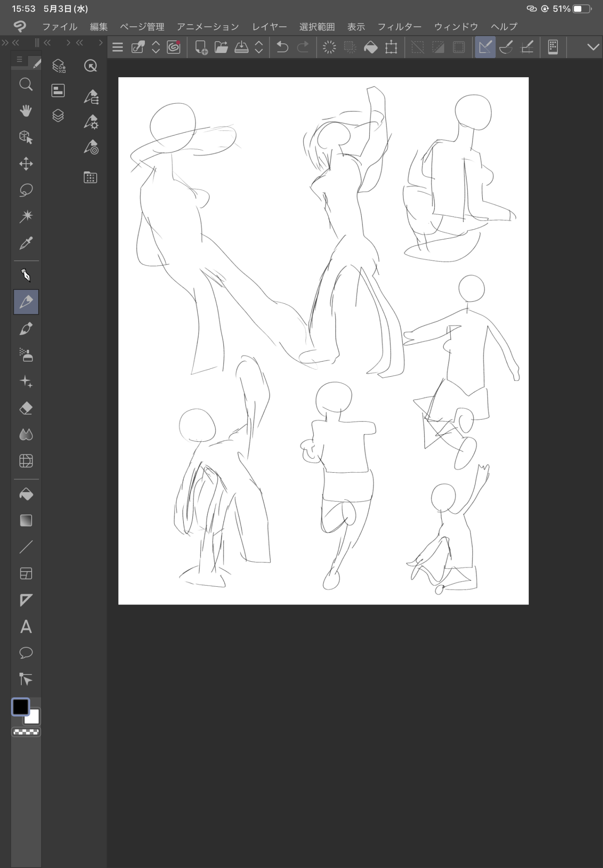The image size is (603, 868).
Task: Toggle Snap to Grid in toolbar
Action: click(x=527, y=47)
